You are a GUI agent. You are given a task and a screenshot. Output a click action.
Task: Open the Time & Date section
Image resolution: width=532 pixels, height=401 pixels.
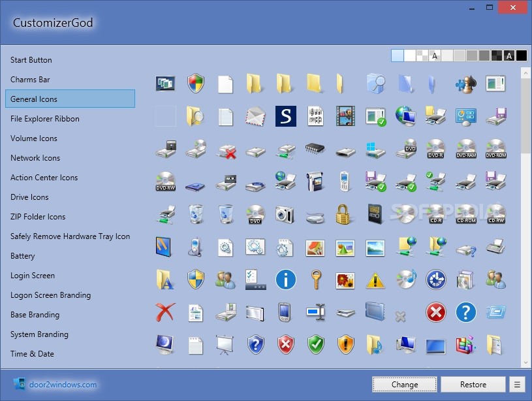tap(32, 353)
